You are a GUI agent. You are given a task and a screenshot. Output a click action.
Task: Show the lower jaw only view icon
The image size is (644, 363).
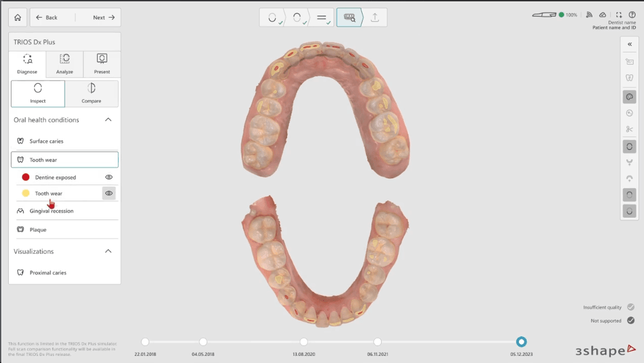point(629,162)
